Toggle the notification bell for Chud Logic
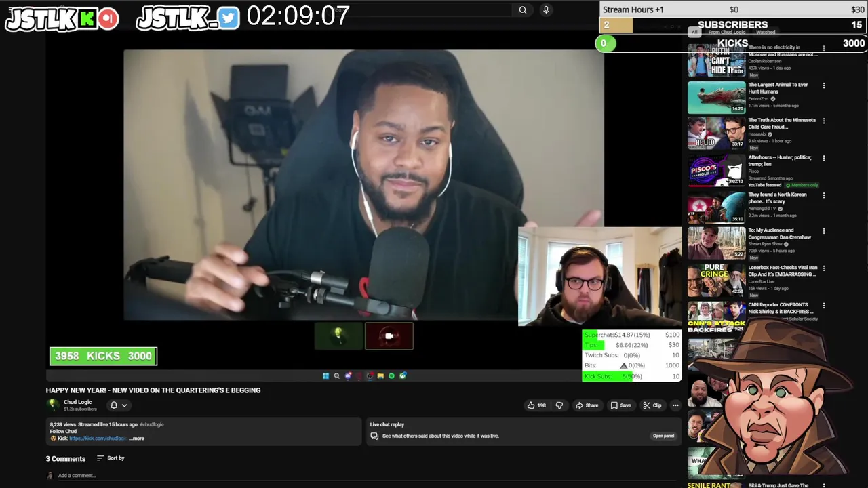868x488 pixels. (x=114, y=405)
